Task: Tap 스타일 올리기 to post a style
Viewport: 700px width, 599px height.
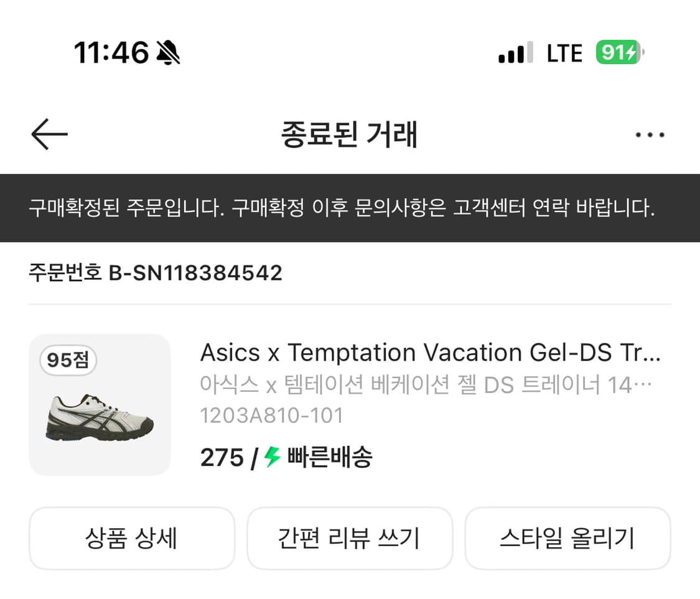Action: (568, 538)
